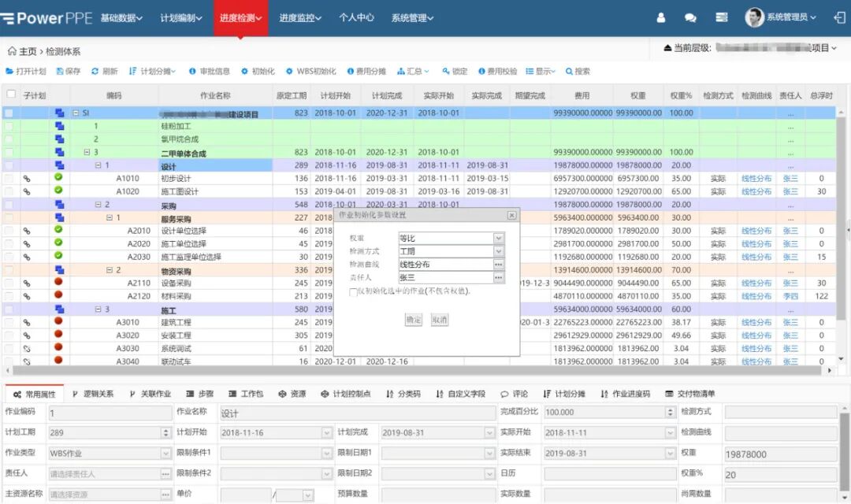Viewport: 851px width, 504px height.
Task: Open the 进度监控 menu in the top bar
Action: pyautogui.click(x=298, y=17)
